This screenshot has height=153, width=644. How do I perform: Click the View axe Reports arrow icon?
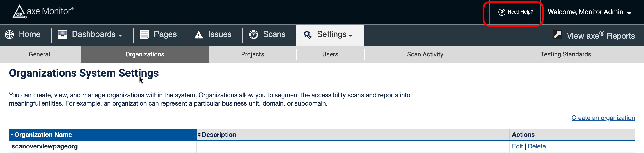point(557,35)
